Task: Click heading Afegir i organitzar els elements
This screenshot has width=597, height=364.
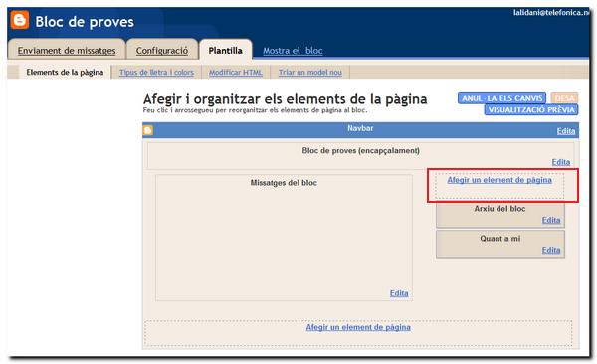Action: (x=286, y=99)
